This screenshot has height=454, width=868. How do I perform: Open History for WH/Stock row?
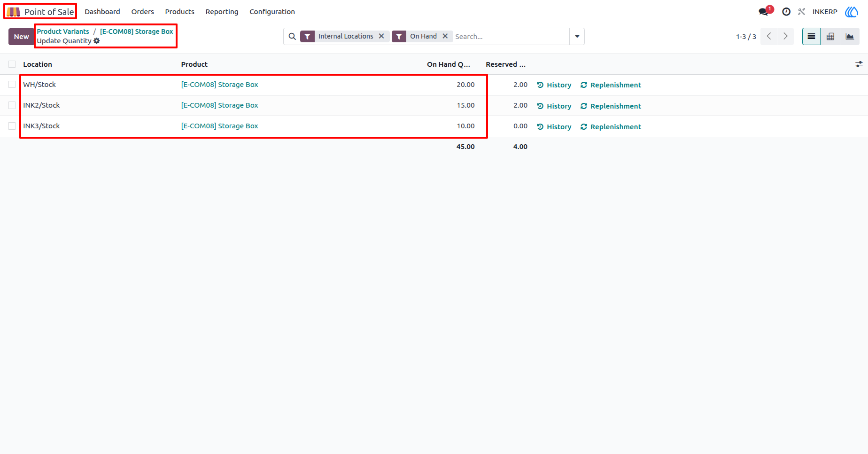click(x=554, y=85)
